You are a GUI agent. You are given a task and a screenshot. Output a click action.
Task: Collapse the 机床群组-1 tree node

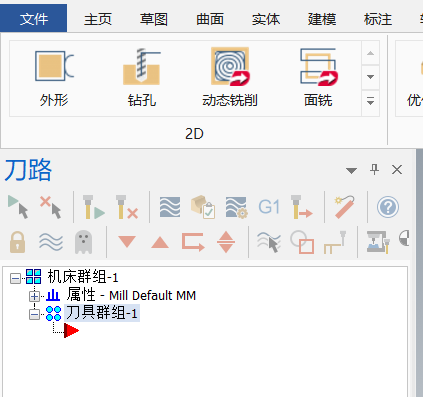[x=15, y=278]
